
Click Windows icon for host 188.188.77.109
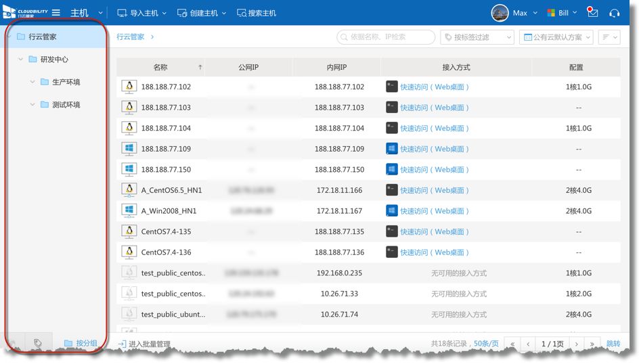[x=129, y=149]
